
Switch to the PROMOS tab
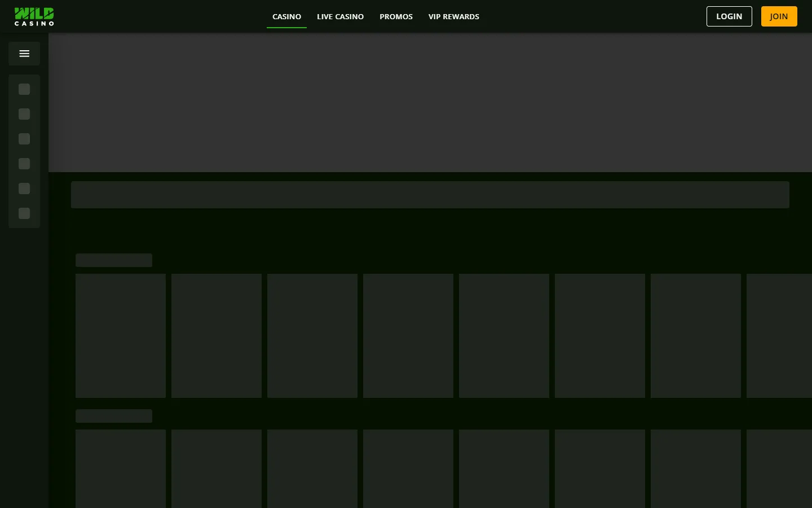pos(396,16)
